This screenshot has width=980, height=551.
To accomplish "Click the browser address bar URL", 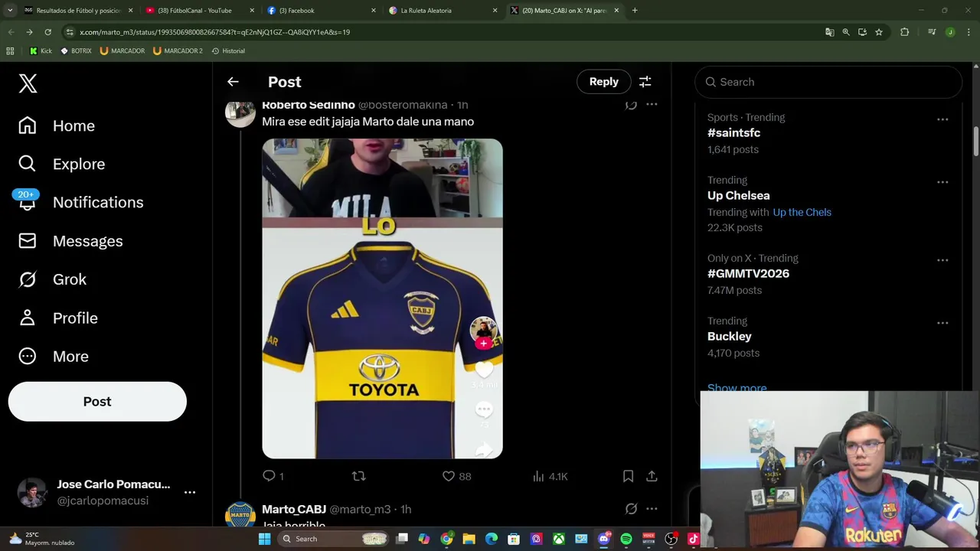I will (214, 32).
